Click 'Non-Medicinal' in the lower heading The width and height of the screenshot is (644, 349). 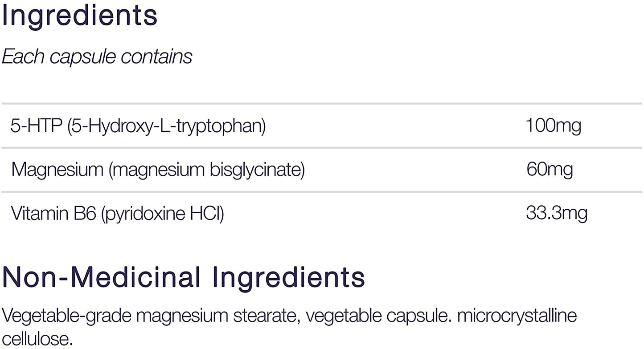(x=101, y=277)
